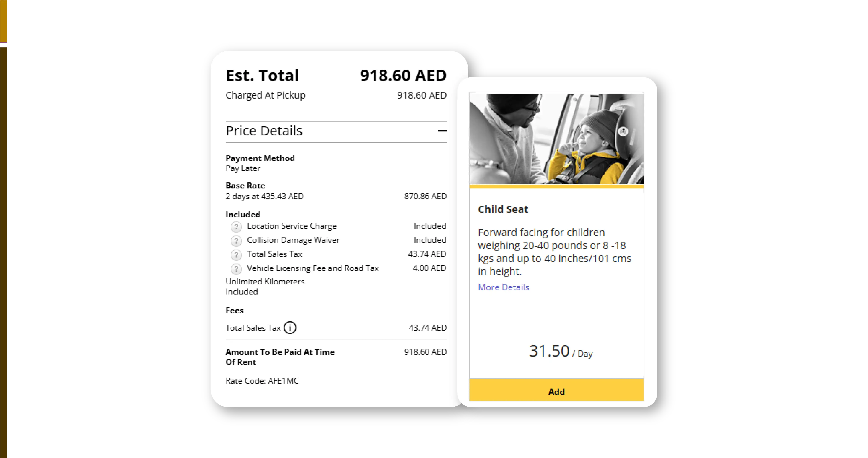Screen dimensions: 868x458
Task: Click Amount To Be Paid At Time Of Rent
Action: click(280, 356)
